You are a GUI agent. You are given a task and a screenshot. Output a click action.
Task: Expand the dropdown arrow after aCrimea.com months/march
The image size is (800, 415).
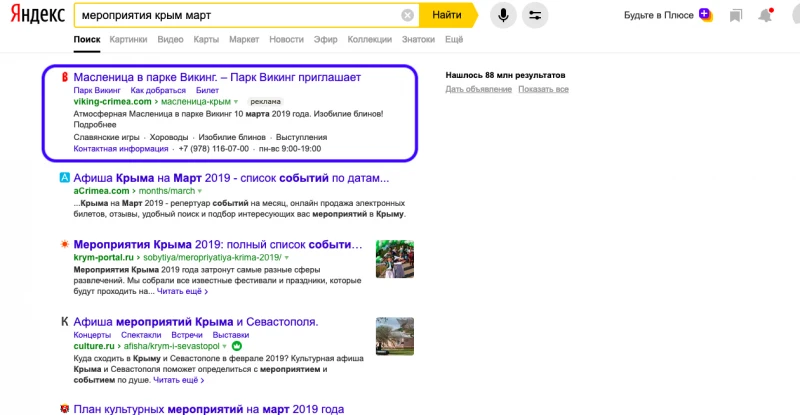click(x=200, y=191)
